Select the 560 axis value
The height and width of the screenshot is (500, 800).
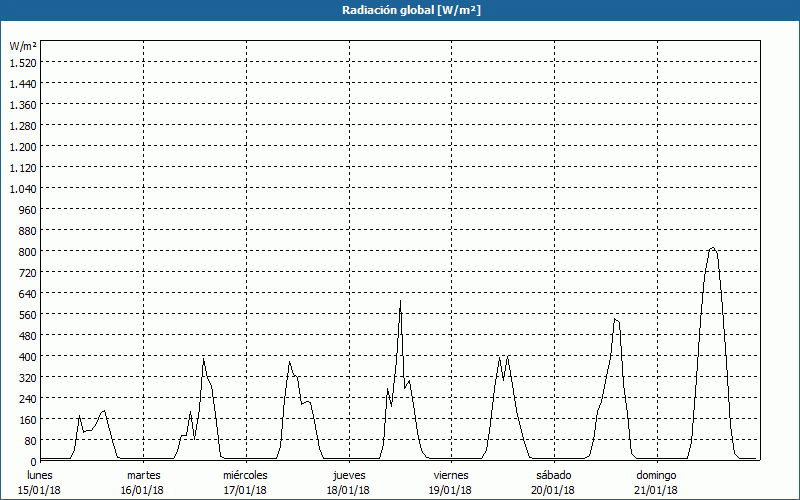click(x=28, y=315)
